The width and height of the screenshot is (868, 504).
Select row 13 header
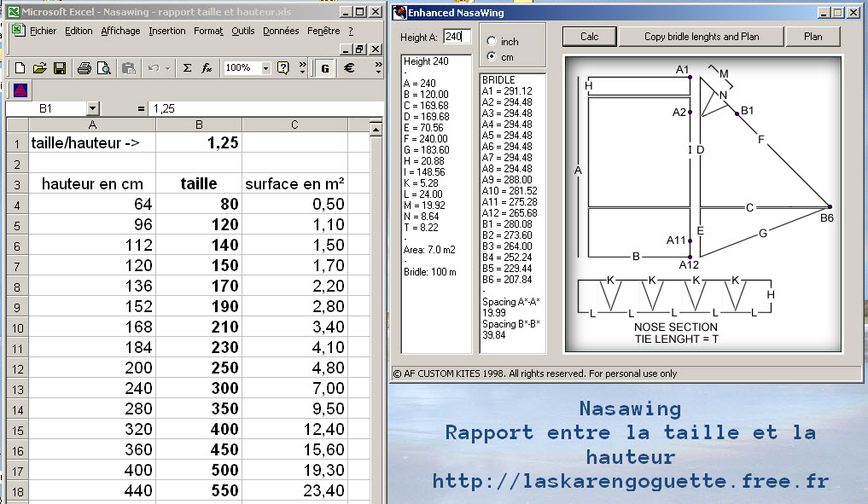(17, 390)
